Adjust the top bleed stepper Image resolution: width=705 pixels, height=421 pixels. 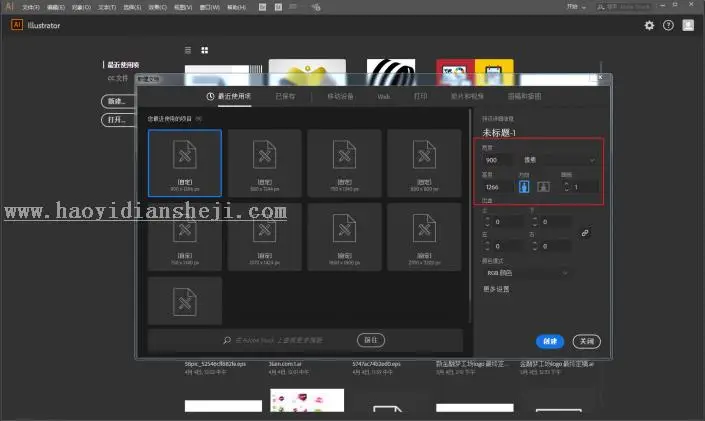pyautogui.click(x=487, y=222)
